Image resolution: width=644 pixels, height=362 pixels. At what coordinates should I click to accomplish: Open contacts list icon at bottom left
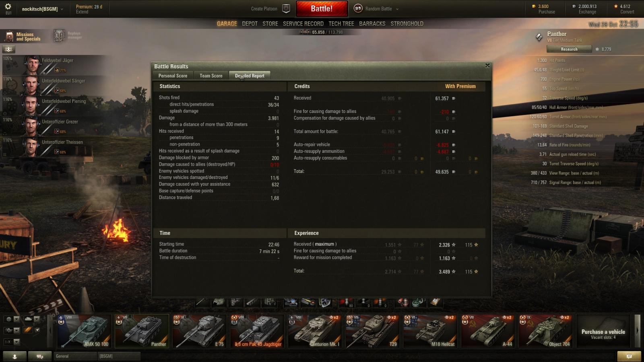(x=15, y=356)
